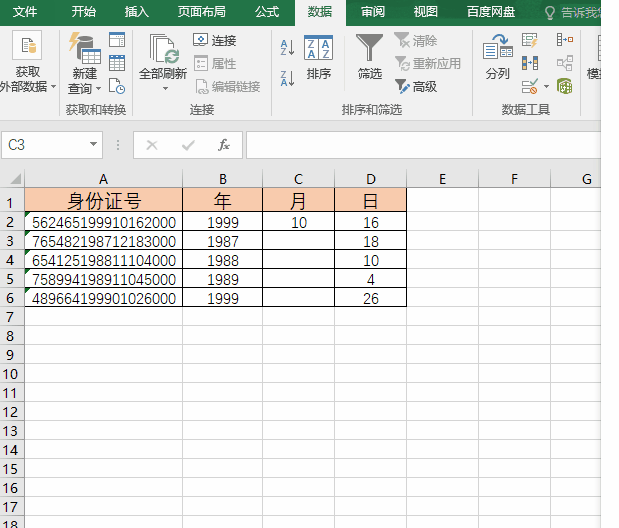Click the fx insert function icon
This screenshot has width=619, height=528.
(223, 145)
